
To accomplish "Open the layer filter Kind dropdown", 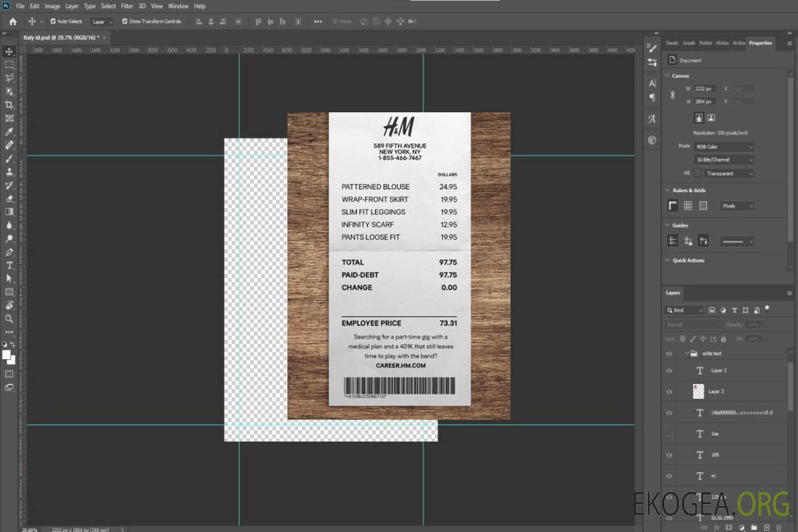I will [x=684, y=310].
